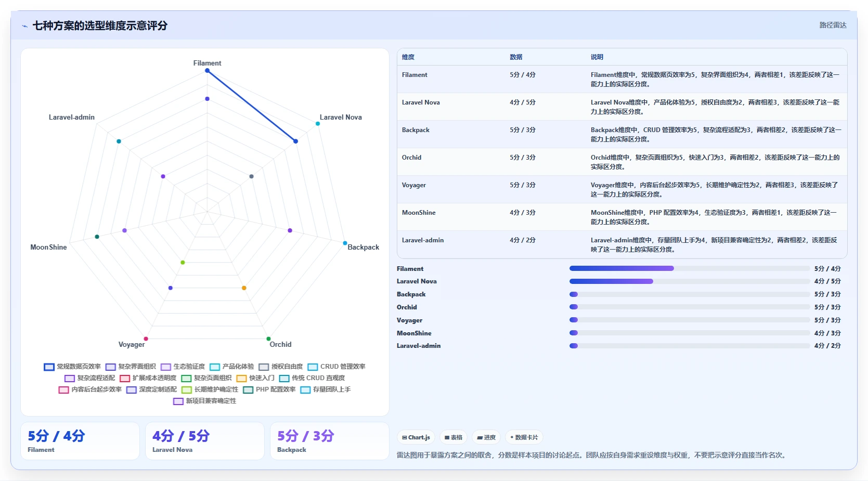Image resolution: width=868 pixels, height=481 pixels.
Task: Toggle the 常规数据页效率 legend series
Action: [x=72, y=367]
